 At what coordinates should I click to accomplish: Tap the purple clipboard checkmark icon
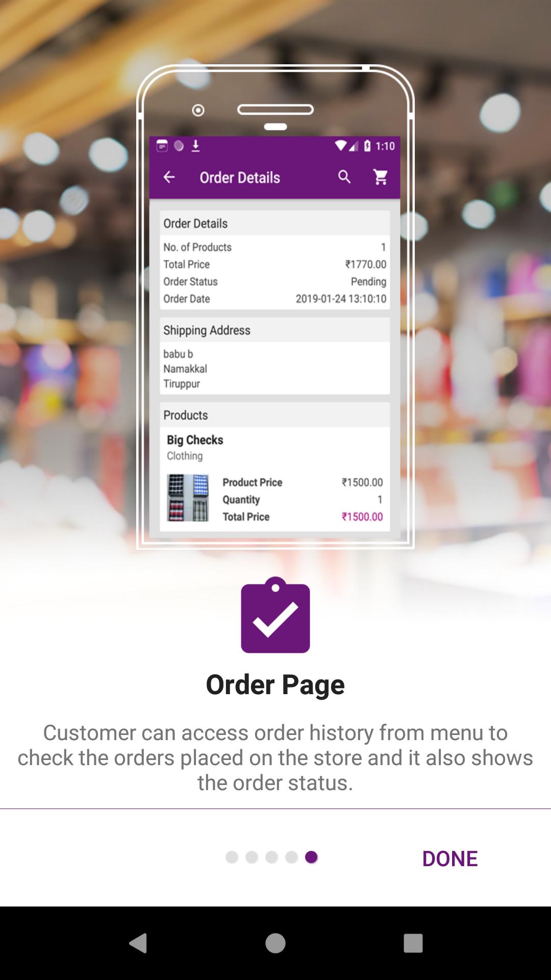pos(275,615)
